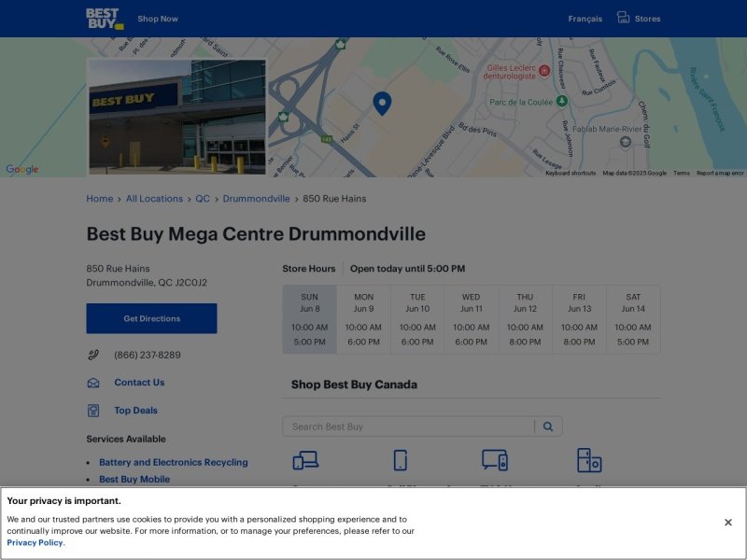This screenshot has width=747, height=560.
Task: Click the 850 Rue Hains address text
Action: (119, 269)
